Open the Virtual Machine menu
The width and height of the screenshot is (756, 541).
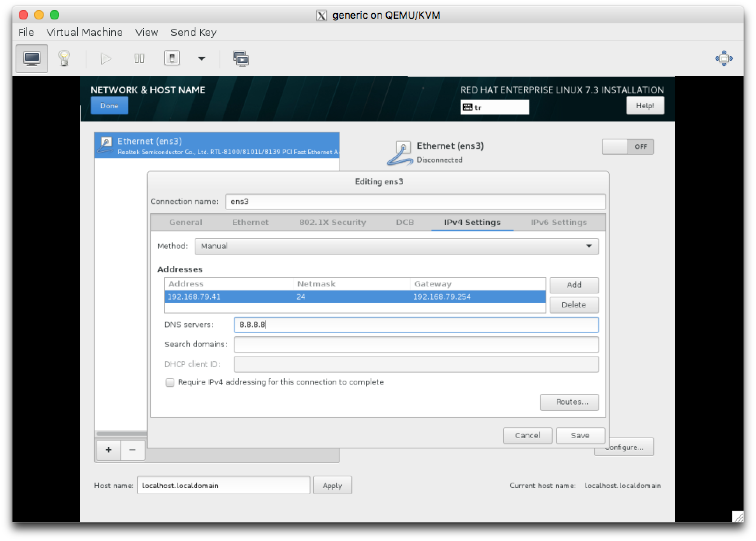(x=84, y=32)
